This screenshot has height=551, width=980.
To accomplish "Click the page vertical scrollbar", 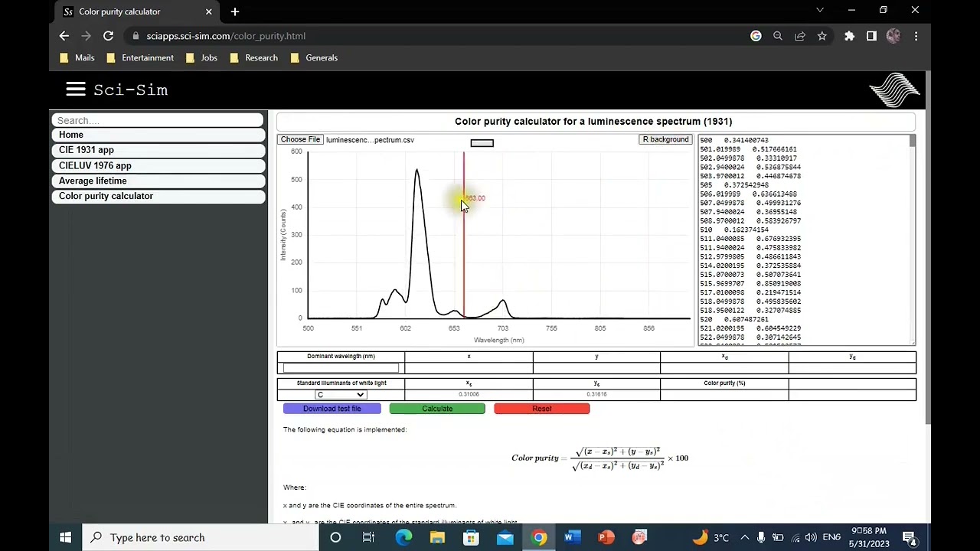I will (928, 249).
